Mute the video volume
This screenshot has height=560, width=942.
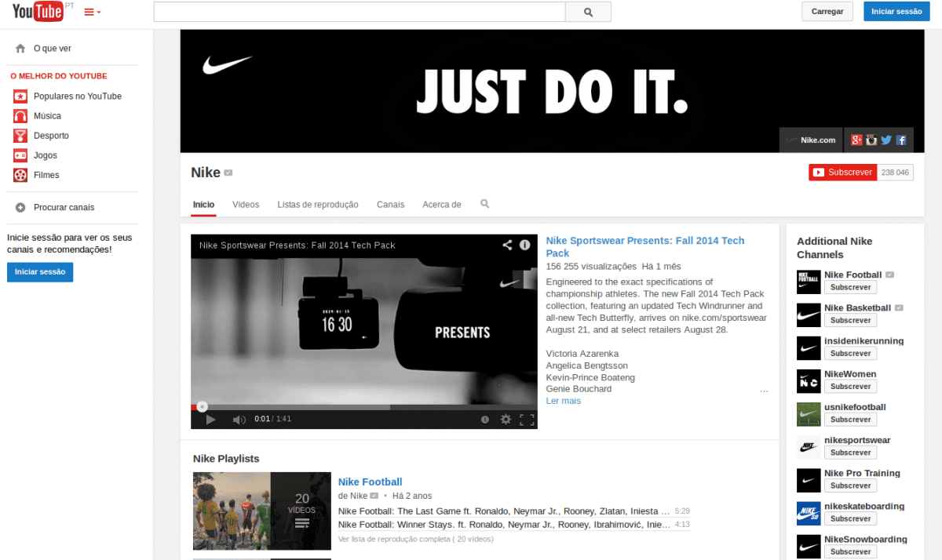(239, 419)
